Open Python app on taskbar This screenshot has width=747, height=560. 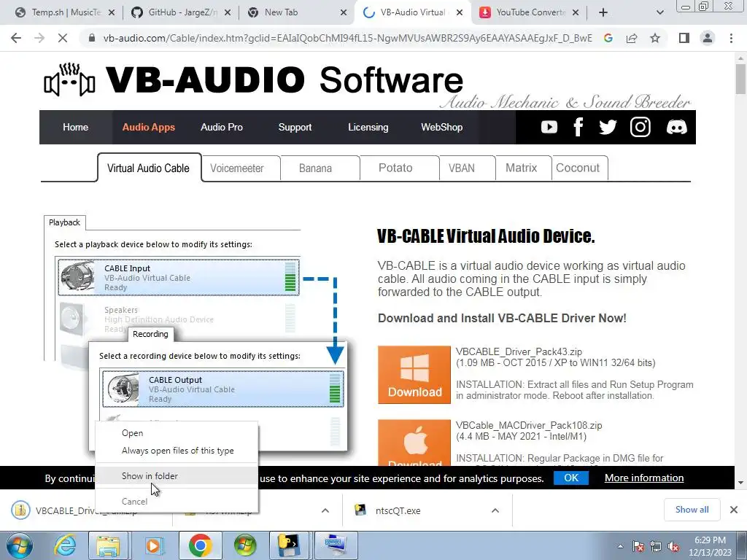(289, 545)
